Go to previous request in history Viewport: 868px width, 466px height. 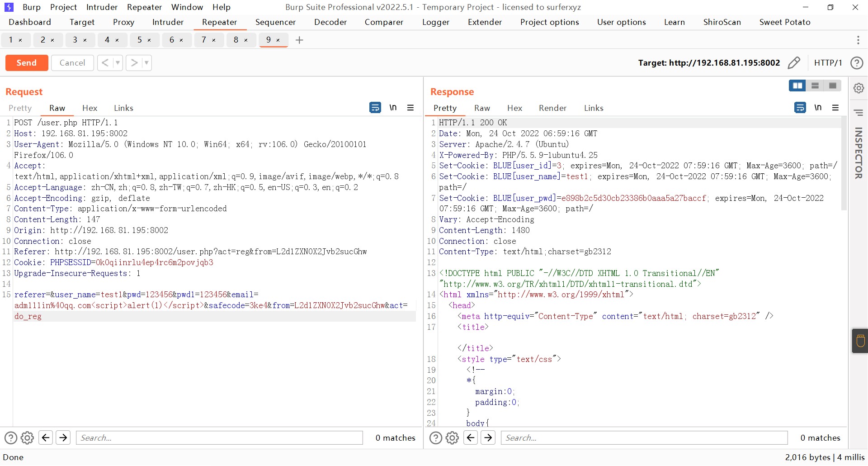(105, 63)
